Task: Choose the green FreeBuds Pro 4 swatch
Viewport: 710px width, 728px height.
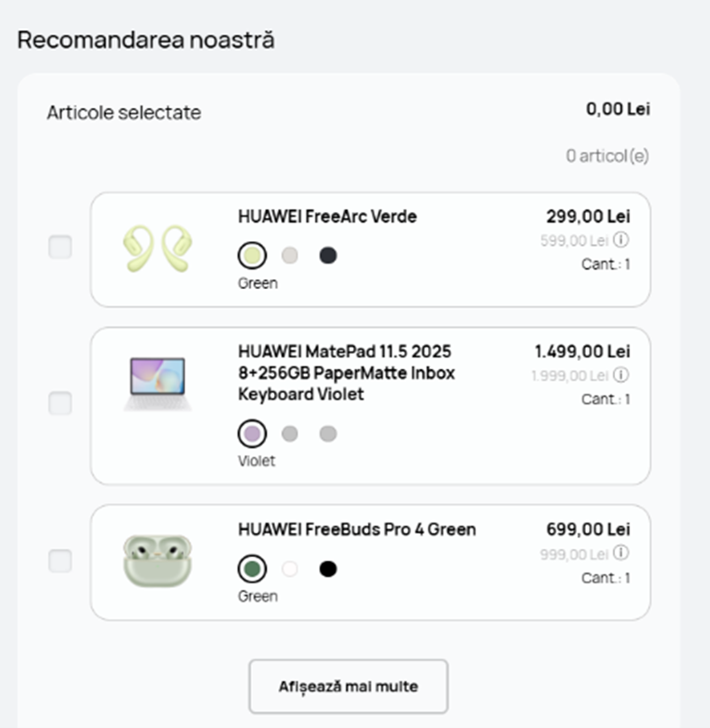Action: pos(252,568)
